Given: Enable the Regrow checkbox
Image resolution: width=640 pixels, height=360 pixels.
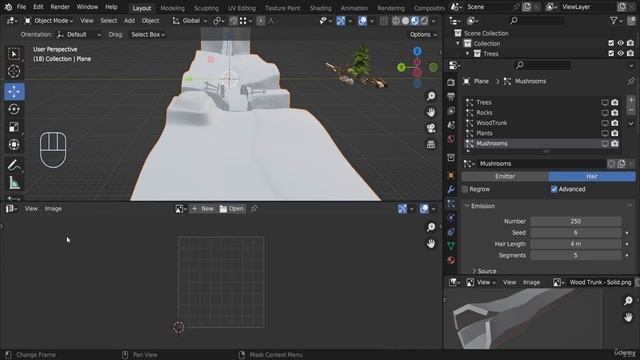Looking at the screenshot, I should (465, 189).
